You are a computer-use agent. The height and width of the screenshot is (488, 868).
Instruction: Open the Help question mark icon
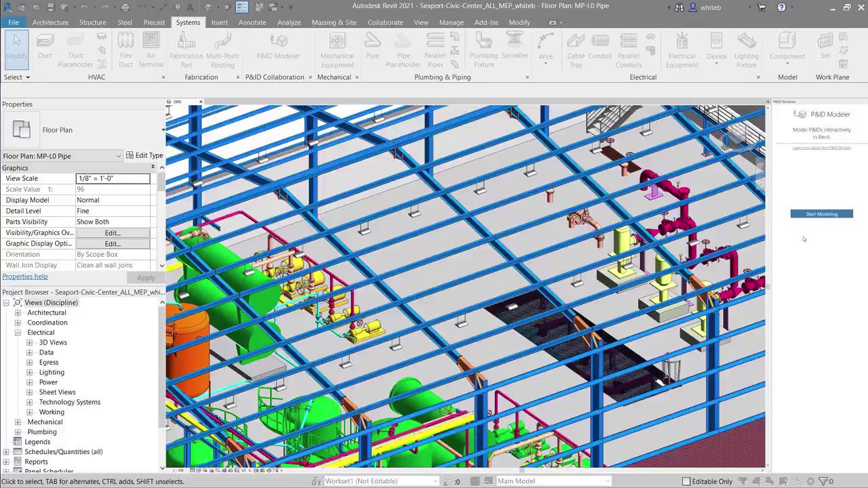[782, 7]
